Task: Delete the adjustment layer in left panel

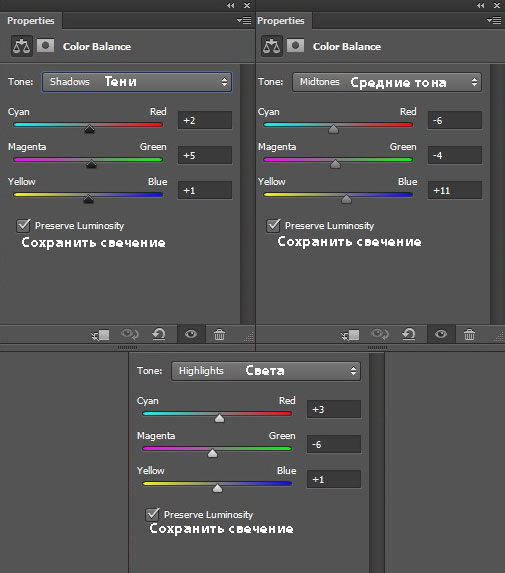Action: [x=219, y=334]
